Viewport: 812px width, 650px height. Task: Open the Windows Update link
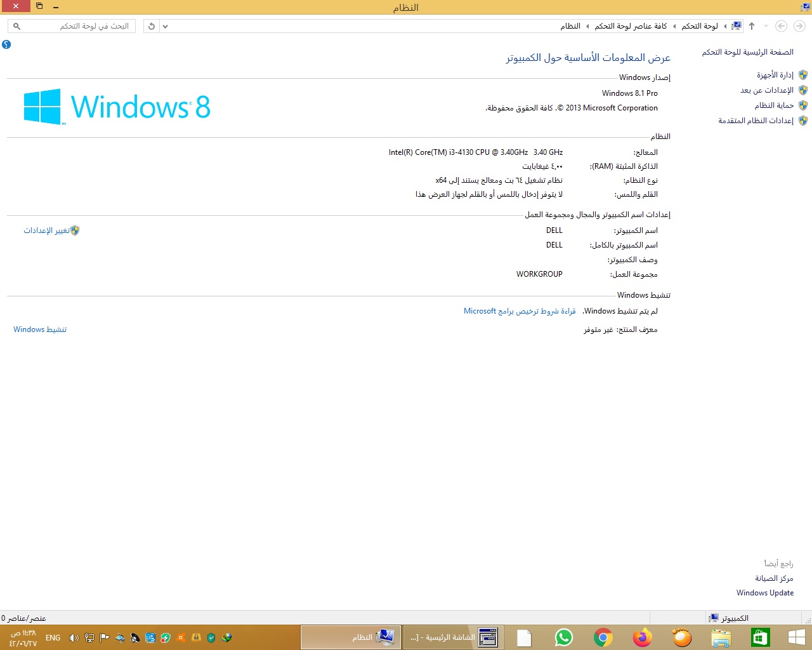765,593
